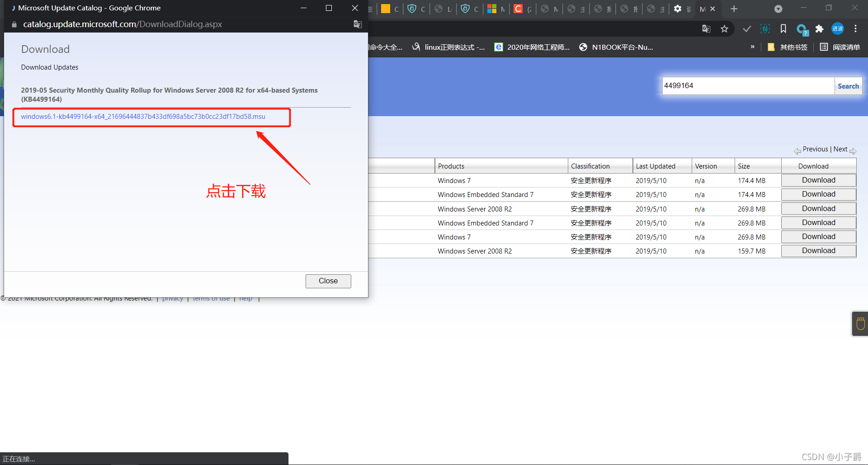Open the Chrome three-dot menu

(x=855, y=29)
